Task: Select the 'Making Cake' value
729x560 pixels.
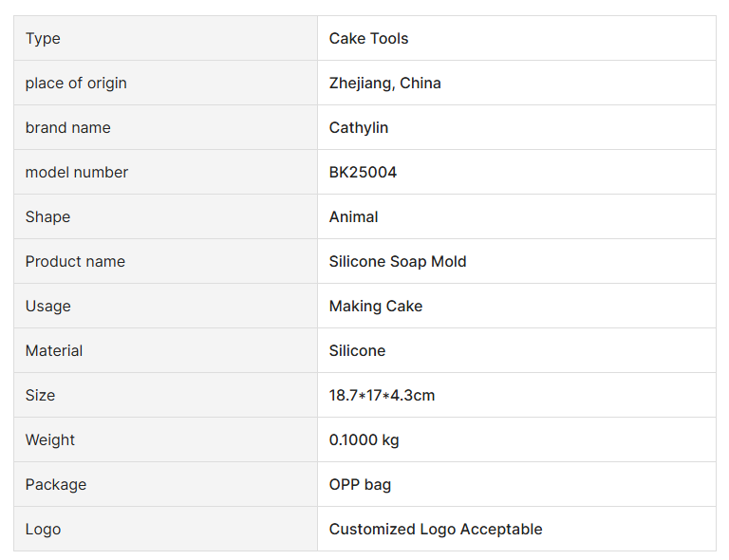Action: point(375,307)
